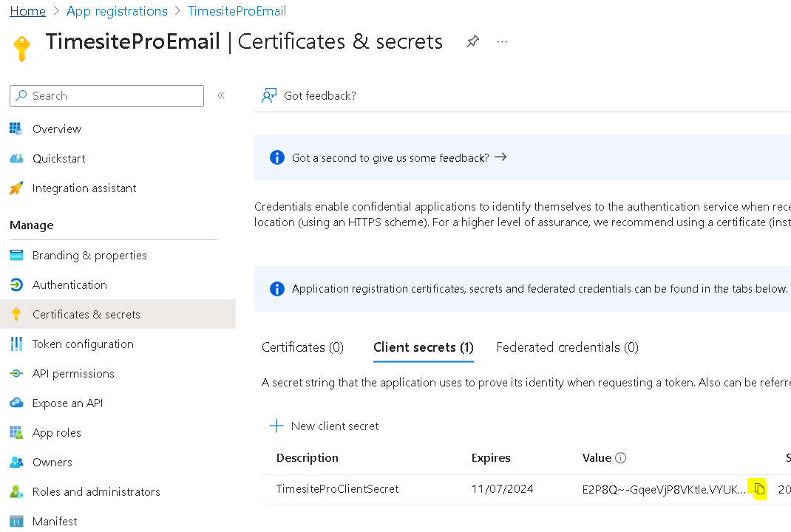This screenshot has height=532, width=791.
Task: Collapse the left sidebar menu
Action: click(x=220, y=95)
